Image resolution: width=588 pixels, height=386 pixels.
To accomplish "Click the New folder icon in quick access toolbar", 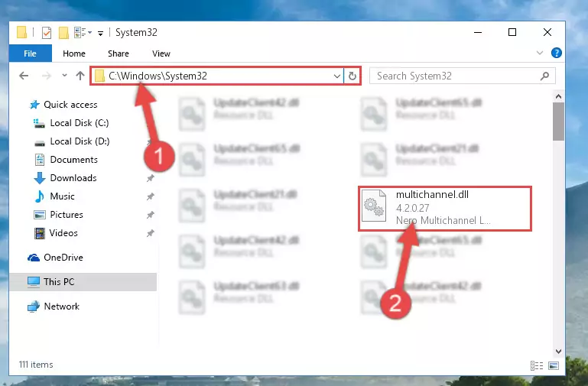I will point(63,33).
